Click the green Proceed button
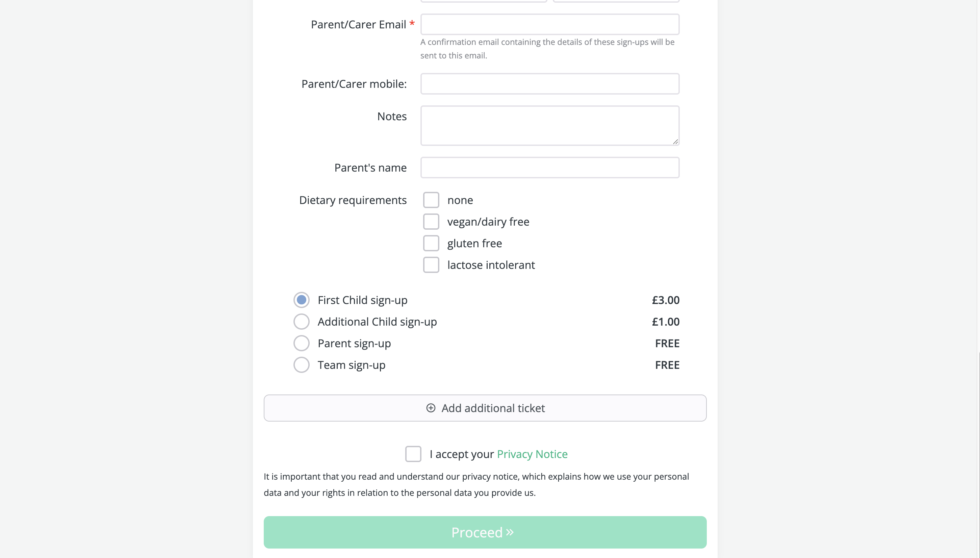This screenshot has width=980, height=558. point(485,532)
